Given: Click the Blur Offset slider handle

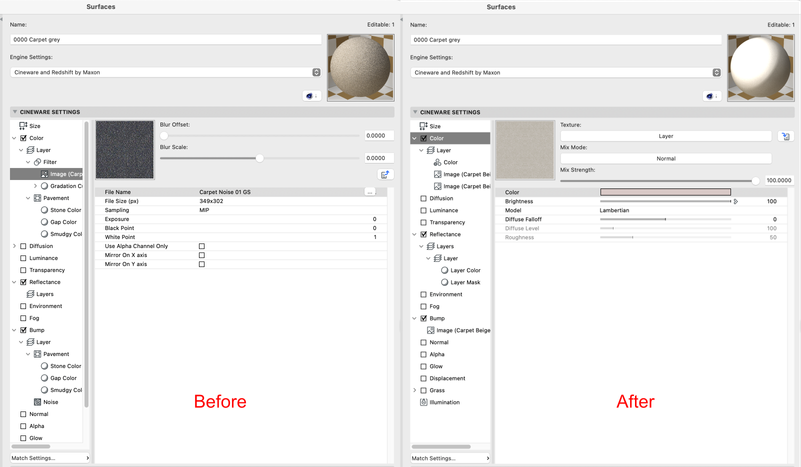Looking at the screenshot, I should (x=164, y=136).
